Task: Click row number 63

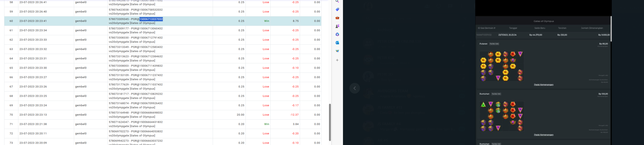Action: [x=11, y=49]
